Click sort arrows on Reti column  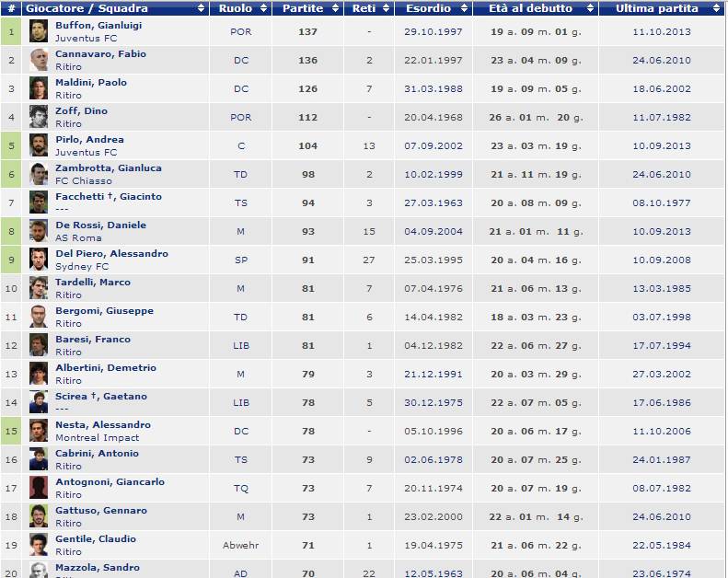coord(385,8)
